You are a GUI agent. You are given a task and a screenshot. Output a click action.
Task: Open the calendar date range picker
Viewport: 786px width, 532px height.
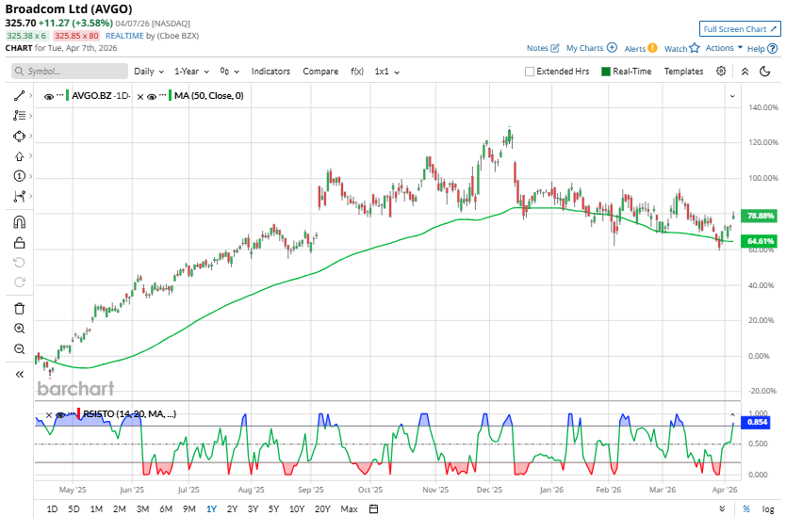[x=373, y=509]
